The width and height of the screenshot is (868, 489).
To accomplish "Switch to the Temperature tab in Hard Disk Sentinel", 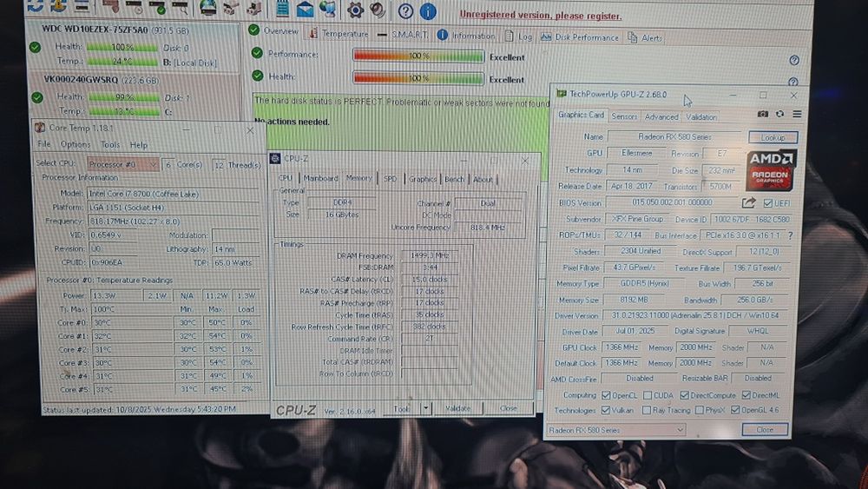I will 339,34.
